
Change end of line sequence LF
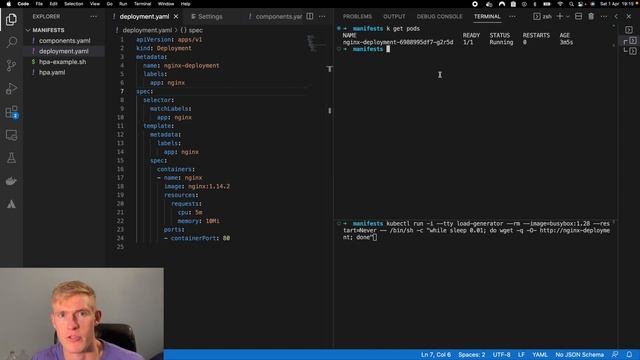[x=521, y=355]
